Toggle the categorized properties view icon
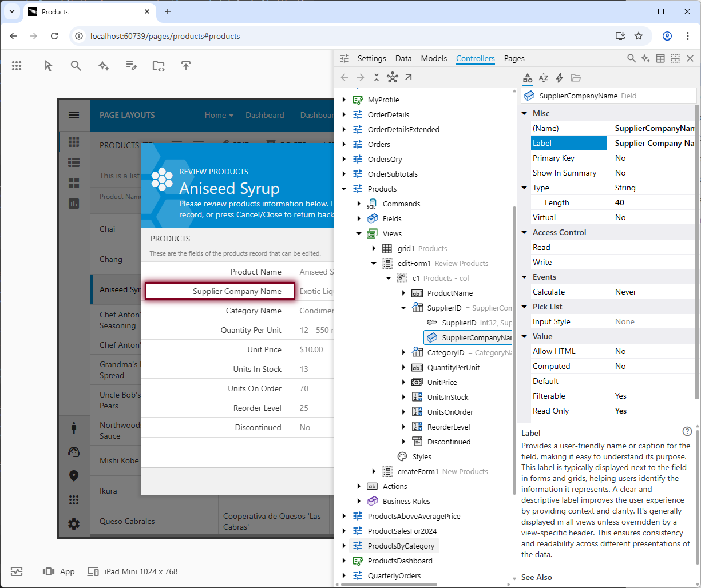The height and width of the screenshot is (588, 701). coord(528,78)
